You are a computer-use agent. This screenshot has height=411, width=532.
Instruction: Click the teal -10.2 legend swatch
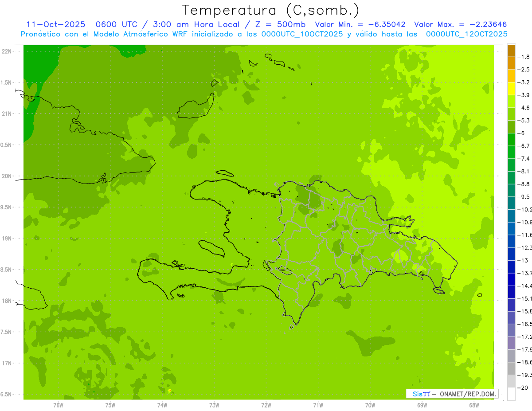511,203
